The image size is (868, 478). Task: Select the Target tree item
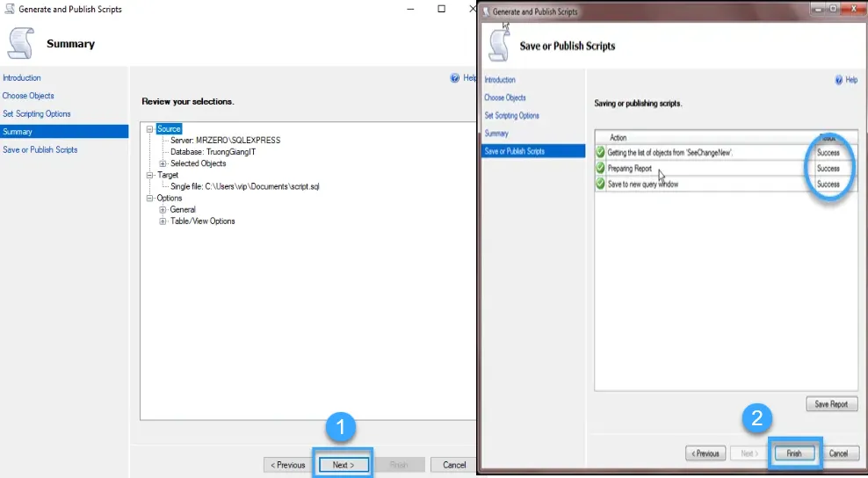click(168, 175)
